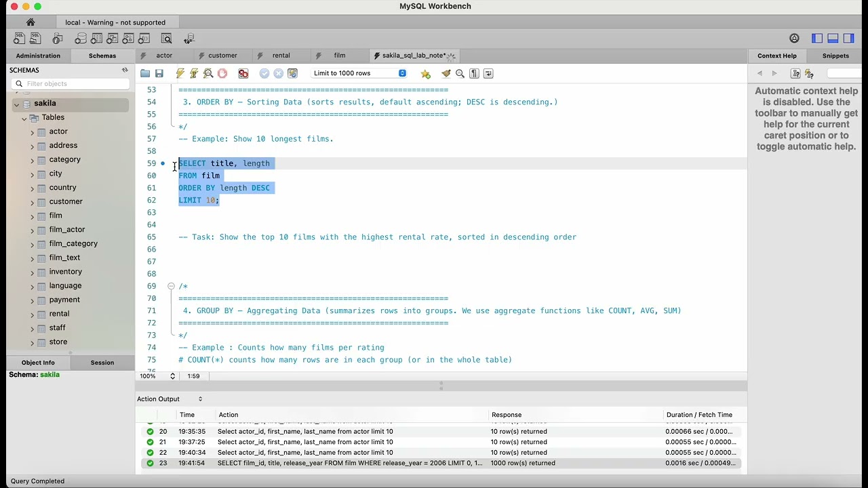Expand the actor table node
The width and height of the screenshot is (868, 488).
[x=32, y=132]
